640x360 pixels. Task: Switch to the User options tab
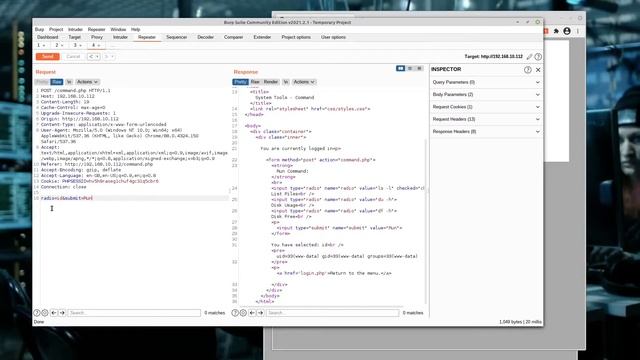pos(333,37)
